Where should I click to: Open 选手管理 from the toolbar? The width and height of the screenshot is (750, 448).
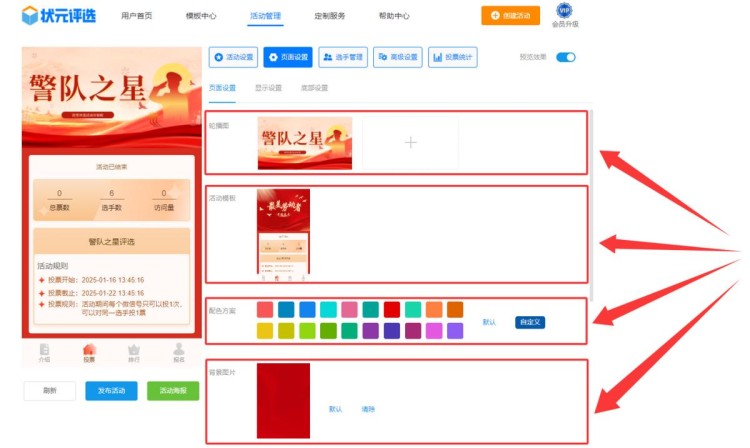[343, 58]
